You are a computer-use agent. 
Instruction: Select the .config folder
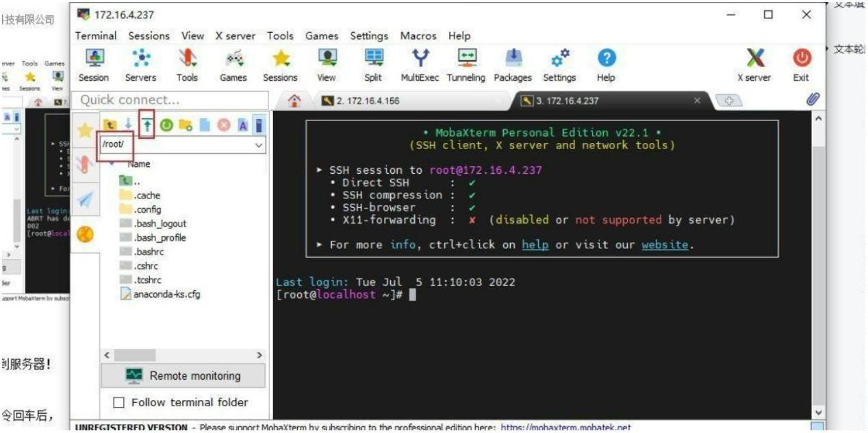(141, 209)
